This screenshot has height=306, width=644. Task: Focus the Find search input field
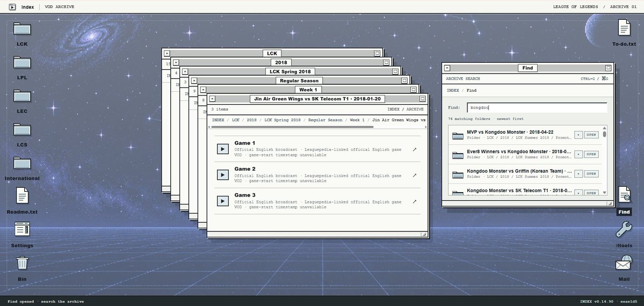[x=537, y=107]
